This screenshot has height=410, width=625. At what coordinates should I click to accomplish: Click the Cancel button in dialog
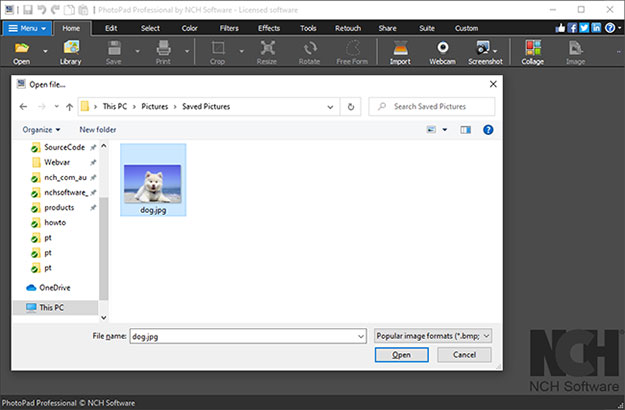tap(464, 355)
